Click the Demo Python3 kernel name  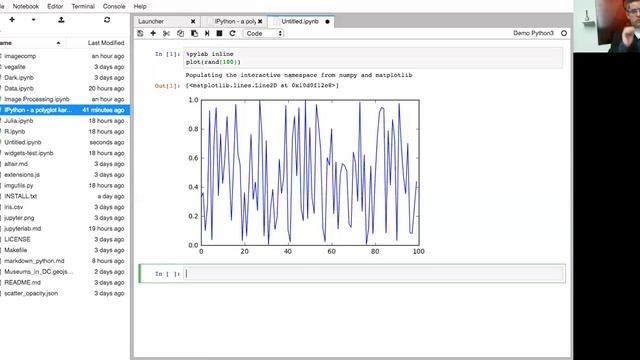click(x=533, y=33)
